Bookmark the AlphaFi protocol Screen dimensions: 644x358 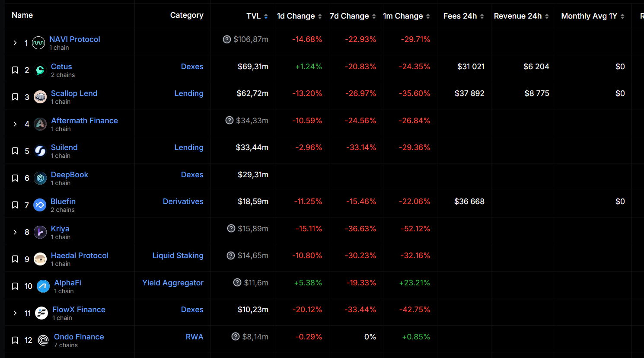point(15,286)
